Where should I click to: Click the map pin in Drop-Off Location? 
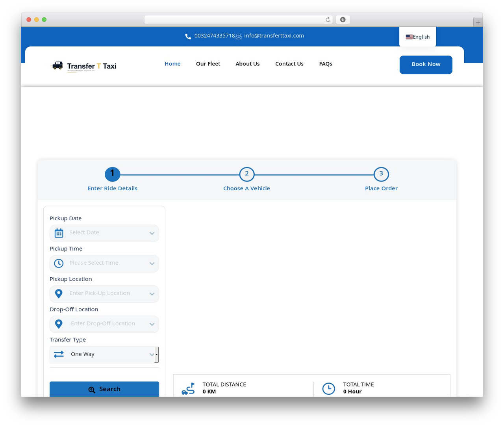click(59, 324)
